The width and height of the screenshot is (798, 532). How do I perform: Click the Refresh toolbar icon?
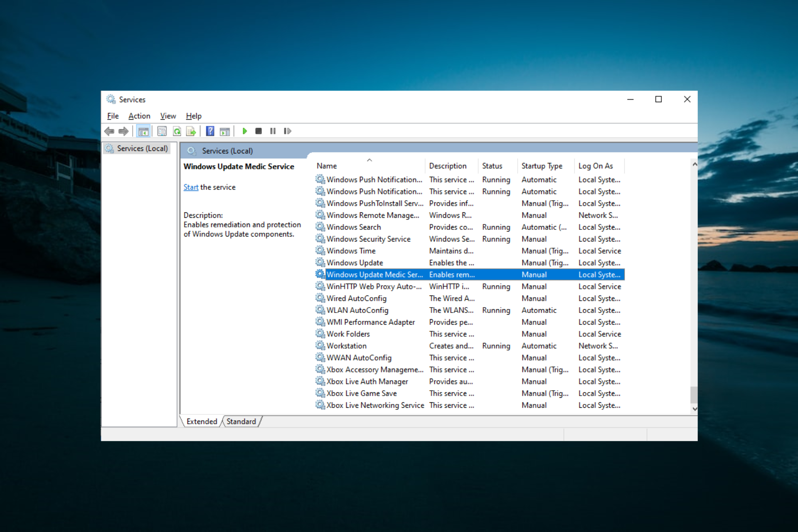click(177, 131)
